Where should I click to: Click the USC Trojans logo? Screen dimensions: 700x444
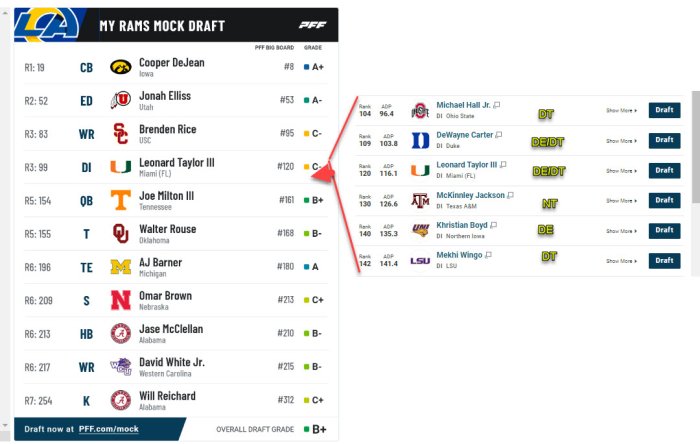tap(121, 133)
